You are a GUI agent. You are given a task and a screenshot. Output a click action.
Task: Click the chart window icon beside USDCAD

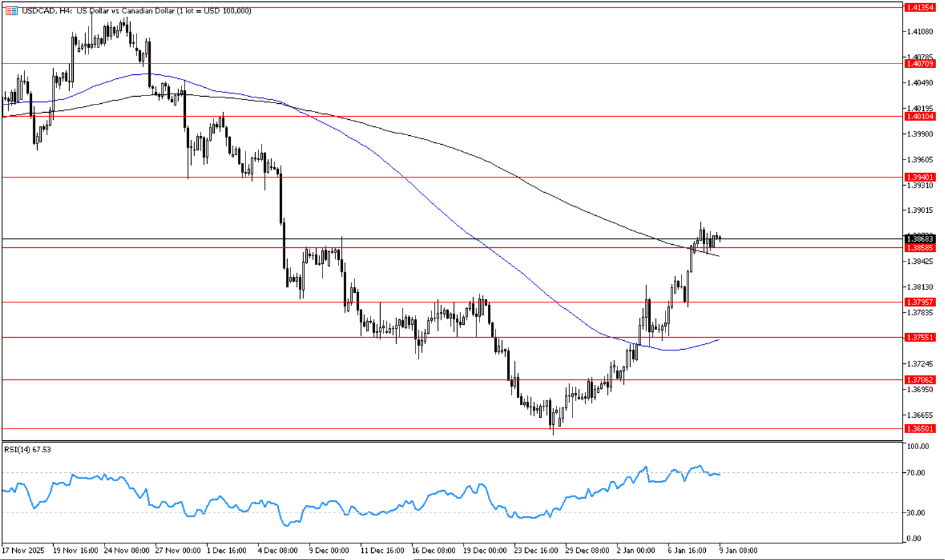[12, 11]
